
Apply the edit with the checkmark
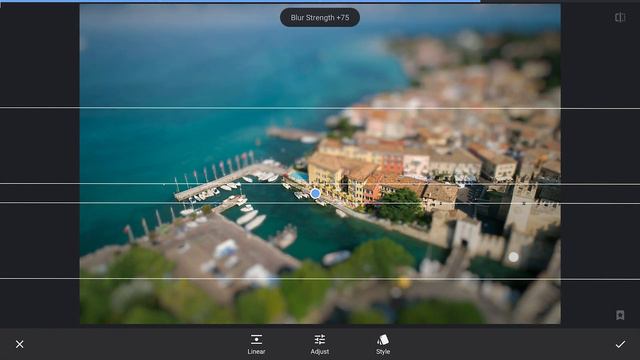(620, 344)
